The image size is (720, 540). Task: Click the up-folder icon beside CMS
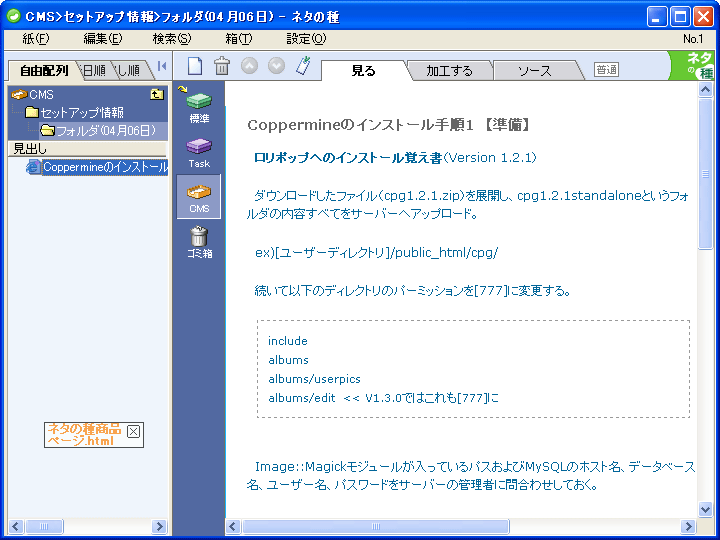pyautogui.click(x=157, y=94)
